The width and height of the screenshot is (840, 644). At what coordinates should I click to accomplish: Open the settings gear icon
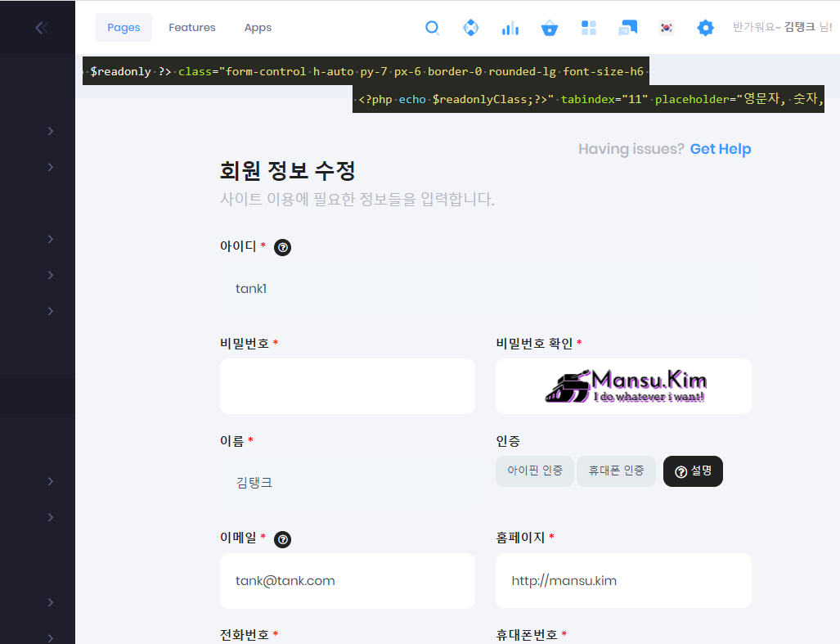click(705, 28)
